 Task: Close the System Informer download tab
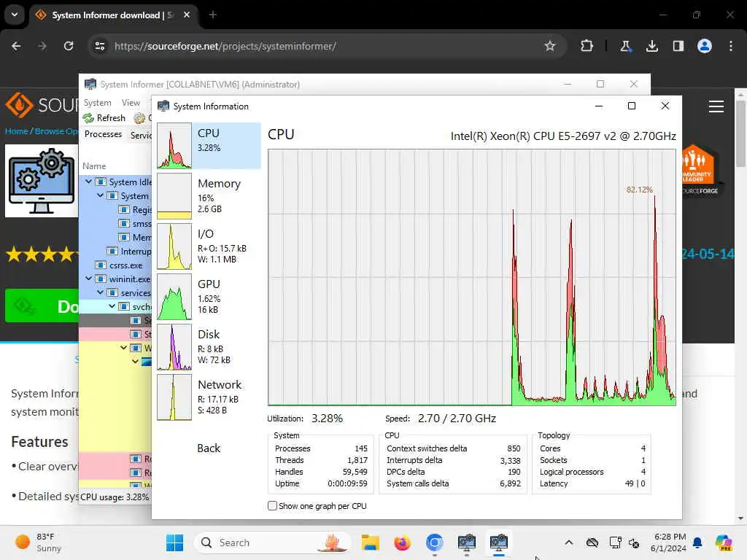click(x=187, y=15)
